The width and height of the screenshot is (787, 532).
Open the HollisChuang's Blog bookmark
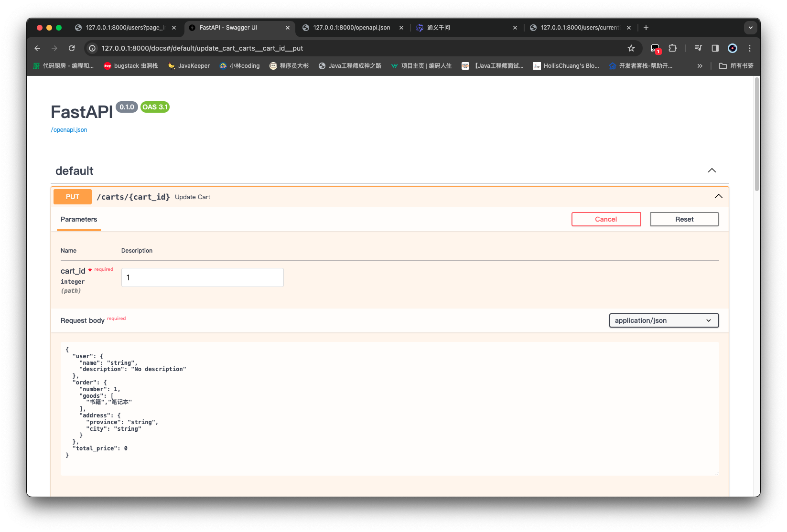pyautogui.click(x=566, y=66)
